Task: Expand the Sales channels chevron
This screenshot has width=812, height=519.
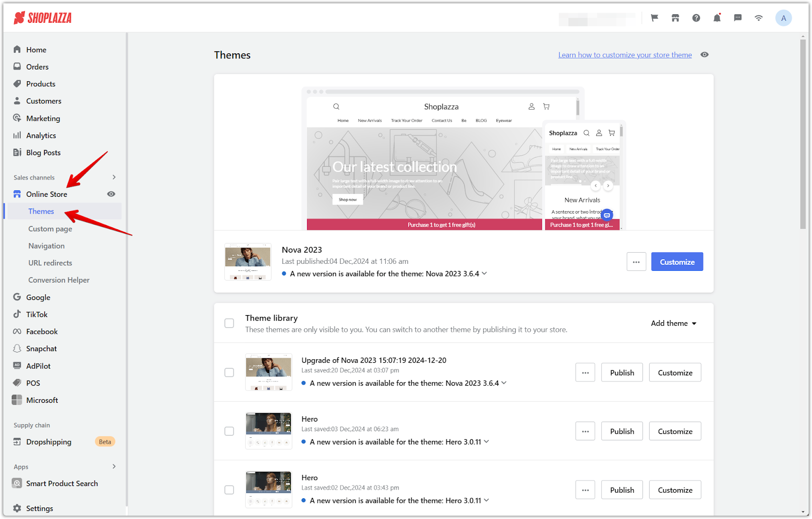Action: coord(114,177)
